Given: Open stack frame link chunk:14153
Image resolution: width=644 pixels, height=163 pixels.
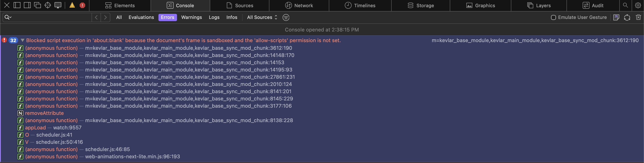Looking at the screenshot, I should (x=184, y=62).
